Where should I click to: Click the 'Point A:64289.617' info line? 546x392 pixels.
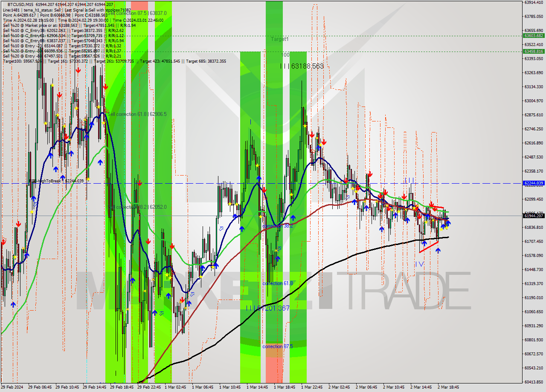pyautogui.click(x=55, y=15)
